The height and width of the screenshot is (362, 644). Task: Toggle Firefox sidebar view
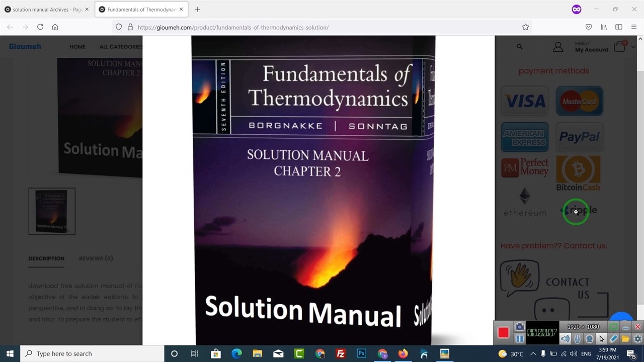pyautogui.click(x=619, y=27)
